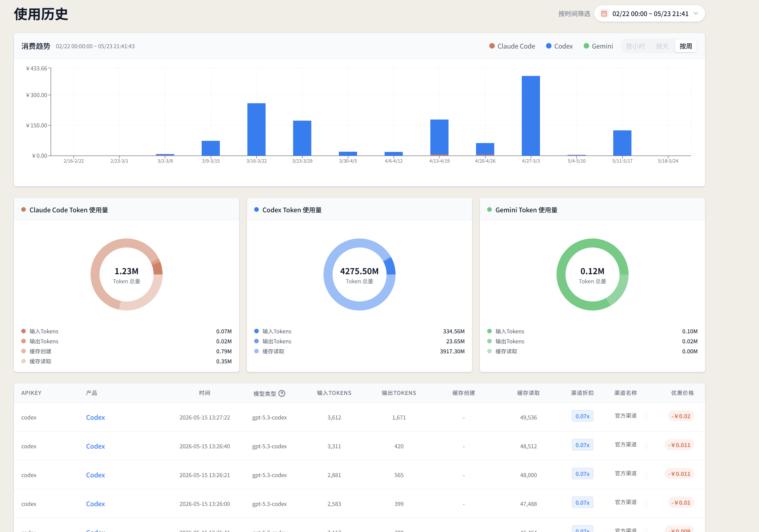Click the Claude Code token donut chart
The height and width of the screenshot is (532, 759).
(x=126, y=274)
